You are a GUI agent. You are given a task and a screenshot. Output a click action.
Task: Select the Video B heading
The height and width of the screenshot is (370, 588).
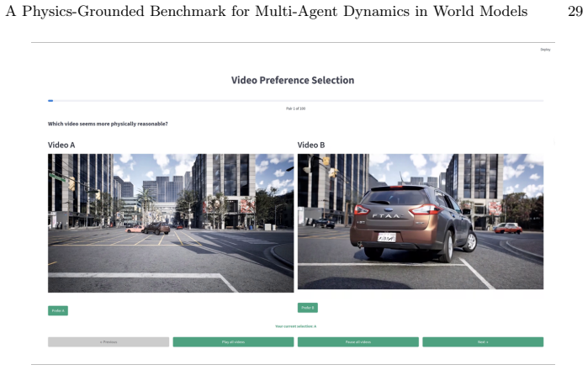(311, 145)
